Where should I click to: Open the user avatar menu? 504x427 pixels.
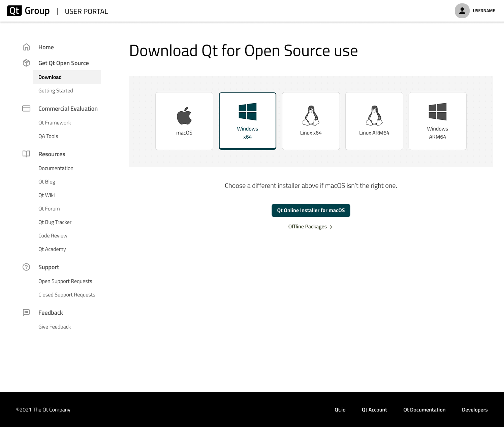pos(462,10)
